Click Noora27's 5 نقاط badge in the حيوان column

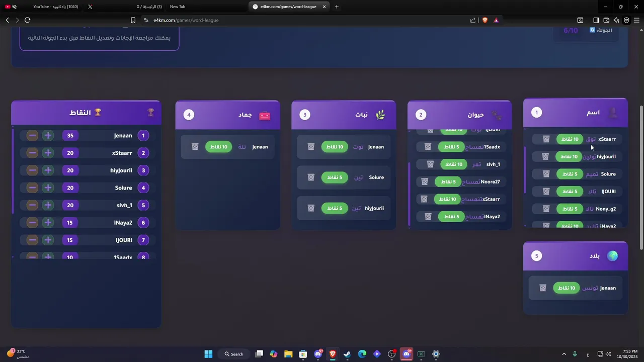(448, 182)
